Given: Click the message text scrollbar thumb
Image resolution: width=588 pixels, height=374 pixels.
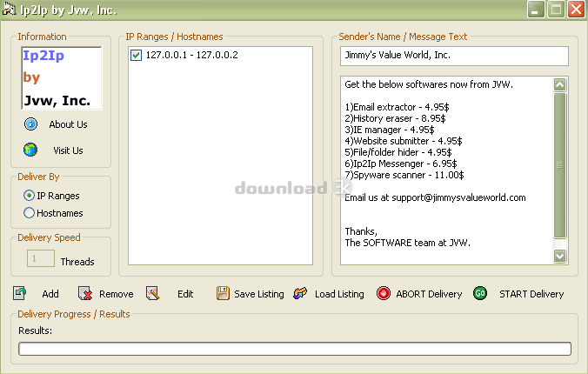Looking at the screenshot, I should coord(559,165).
